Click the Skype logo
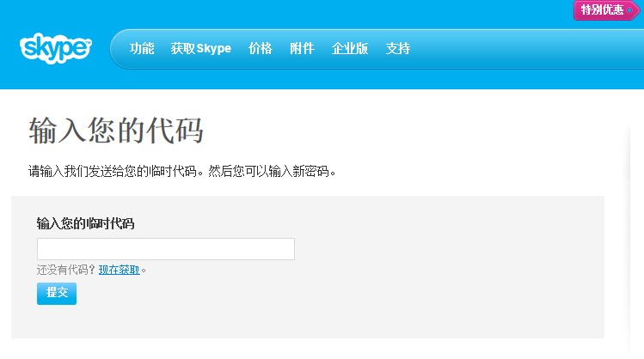Image resolution: width=644 pixels, height=359 pixels. pos(55,48)
